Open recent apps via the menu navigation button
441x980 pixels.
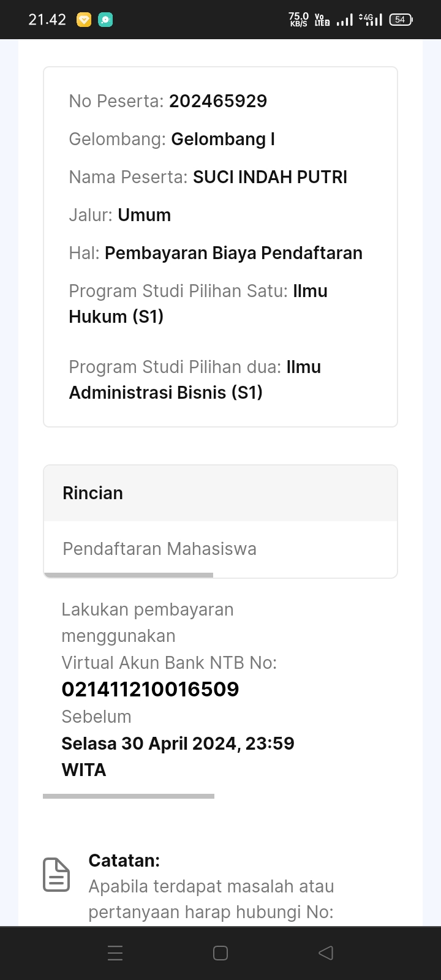click(x=115, y=952)
